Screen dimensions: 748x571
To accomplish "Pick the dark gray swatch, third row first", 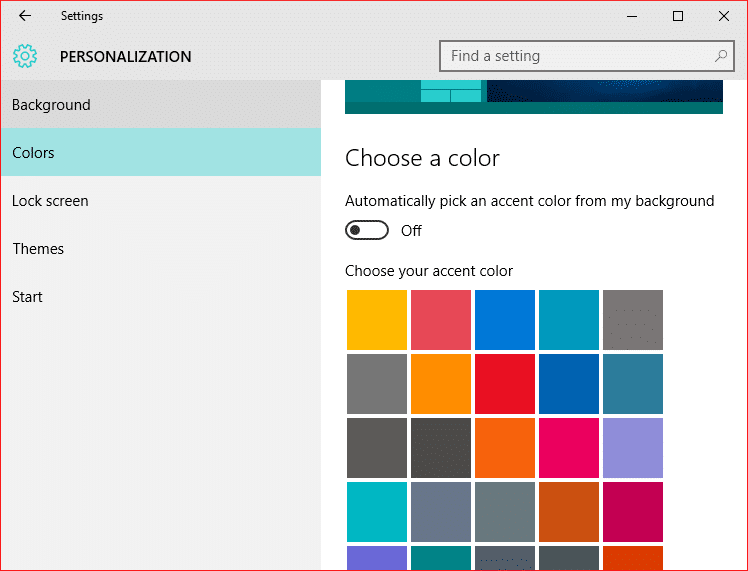I will point(377,448).
